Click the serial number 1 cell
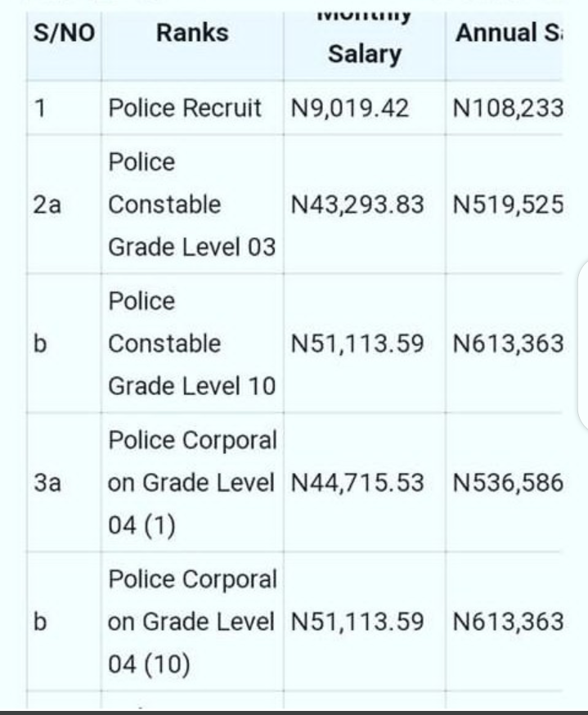The height and width of the screenshot is (715, 588). [64, 108]
